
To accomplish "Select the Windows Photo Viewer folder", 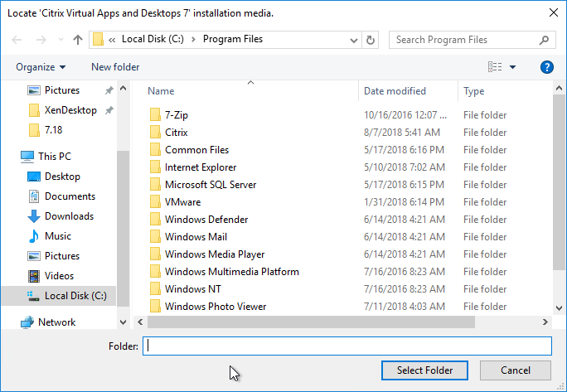I will tap(216, 306).
